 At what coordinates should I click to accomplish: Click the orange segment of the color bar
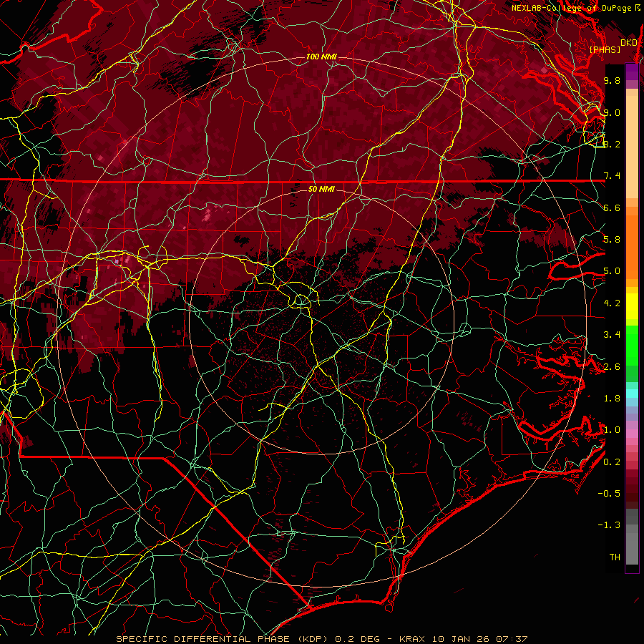[x=632, y=246]
